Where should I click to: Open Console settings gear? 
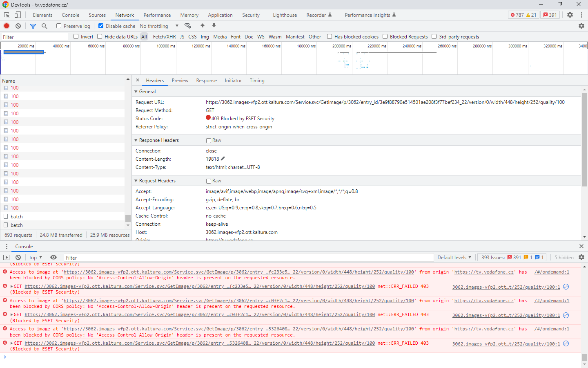[x=581, y=258]
